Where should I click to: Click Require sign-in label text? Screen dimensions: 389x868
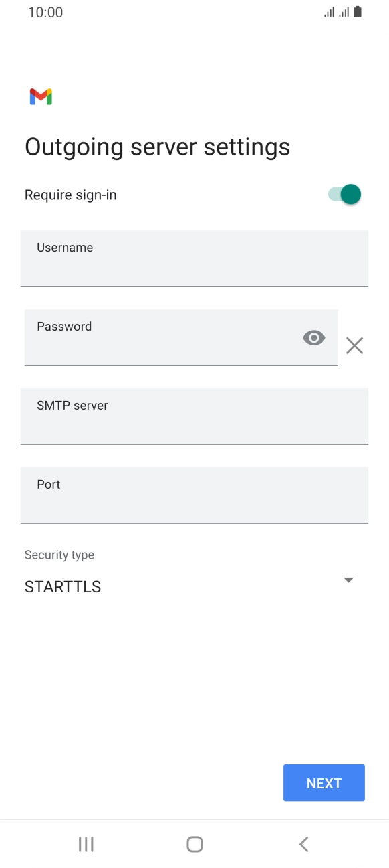[70, 194]
